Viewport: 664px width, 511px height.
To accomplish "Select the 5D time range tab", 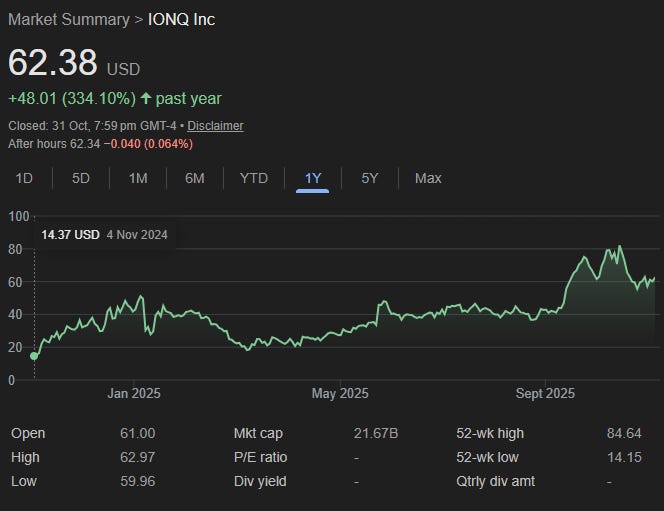I will 81,178.
